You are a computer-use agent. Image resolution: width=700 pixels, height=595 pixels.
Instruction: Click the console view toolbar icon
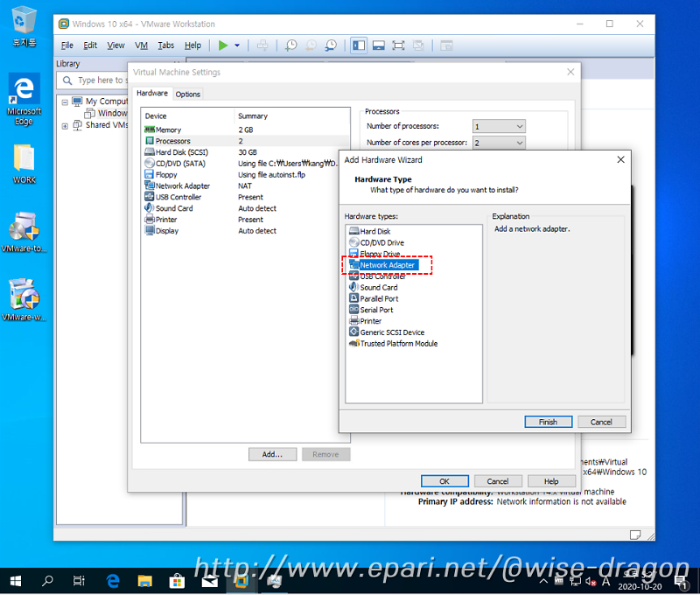446,45
